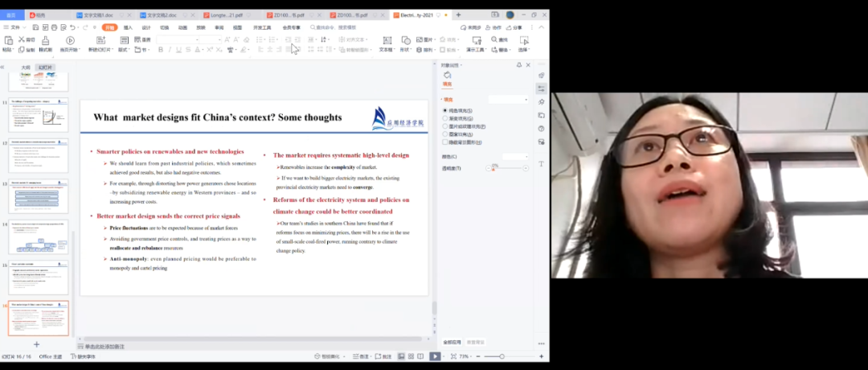The height and width of the screenshot is (370, 868).
Task: Click the transparency (透明度) slider track
Action: (506, 168)
